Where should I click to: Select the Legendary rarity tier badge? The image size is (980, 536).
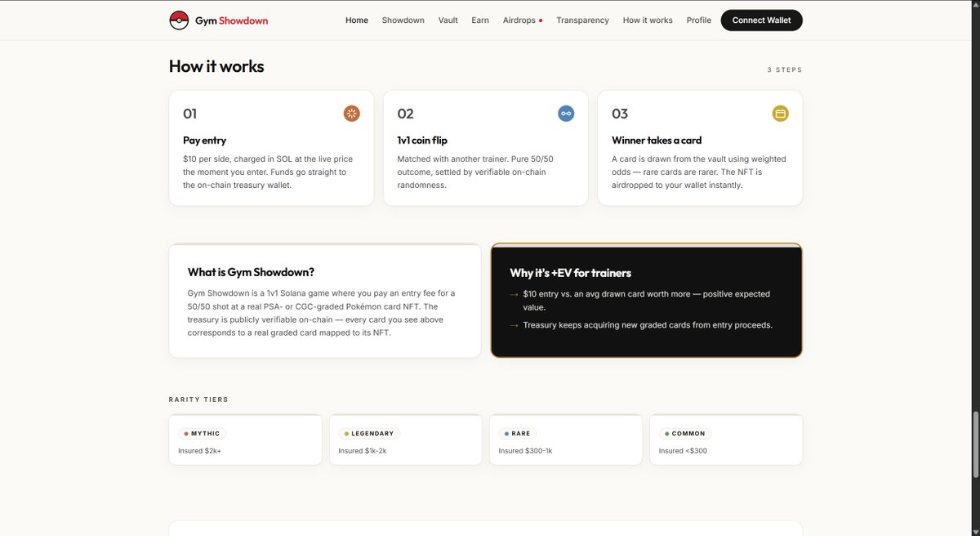click(369, 434)
